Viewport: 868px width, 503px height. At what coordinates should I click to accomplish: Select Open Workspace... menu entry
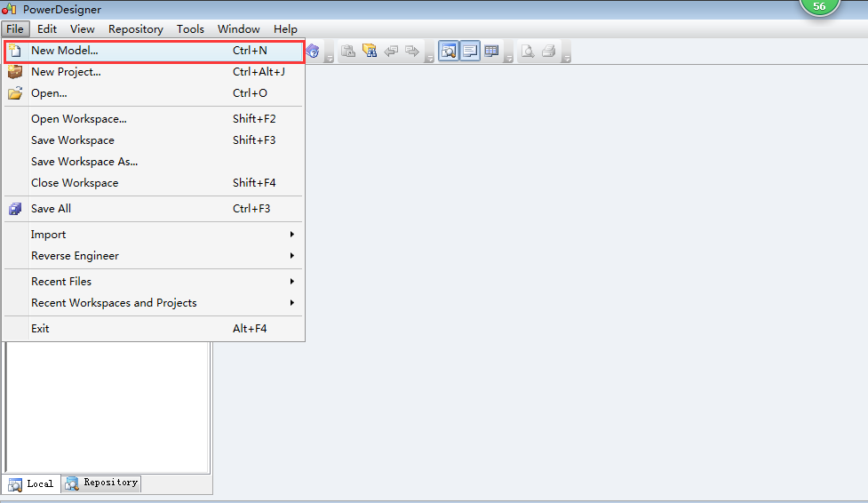155,118
